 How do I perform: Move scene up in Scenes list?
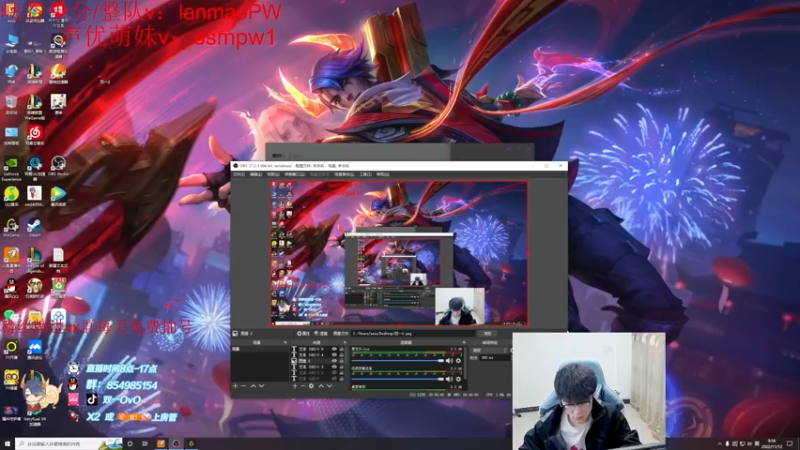253,386
